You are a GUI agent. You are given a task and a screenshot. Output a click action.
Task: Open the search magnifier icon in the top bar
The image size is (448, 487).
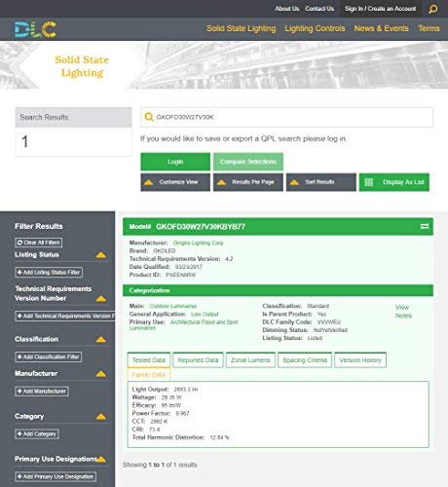433,9
